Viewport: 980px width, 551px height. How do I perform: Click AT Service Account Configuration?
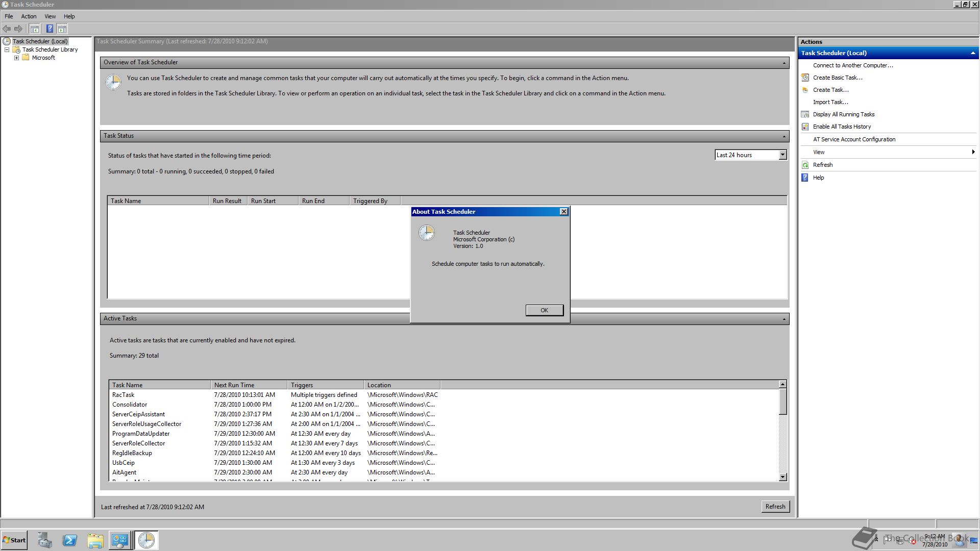point(854,139)
